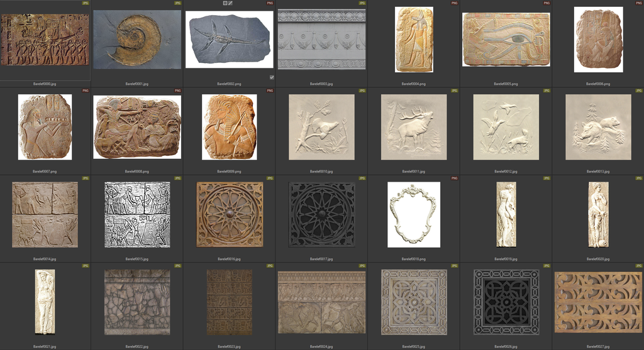644x350 pixels.
Task: Click the PNG badge on Barelief0007 tile
Action: pyautogui.click(x=86, y=90)
